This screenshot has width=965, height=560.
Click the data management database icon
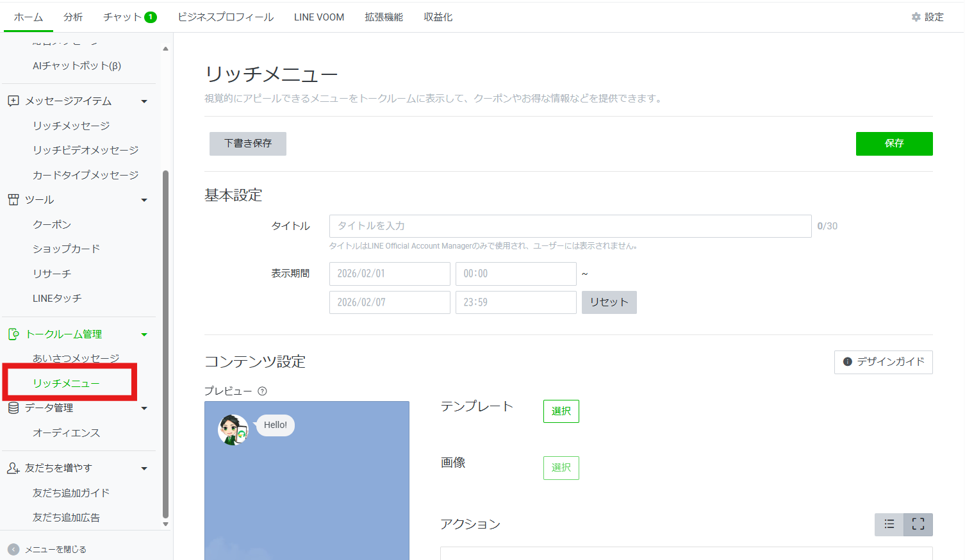[x=13, y=408]
